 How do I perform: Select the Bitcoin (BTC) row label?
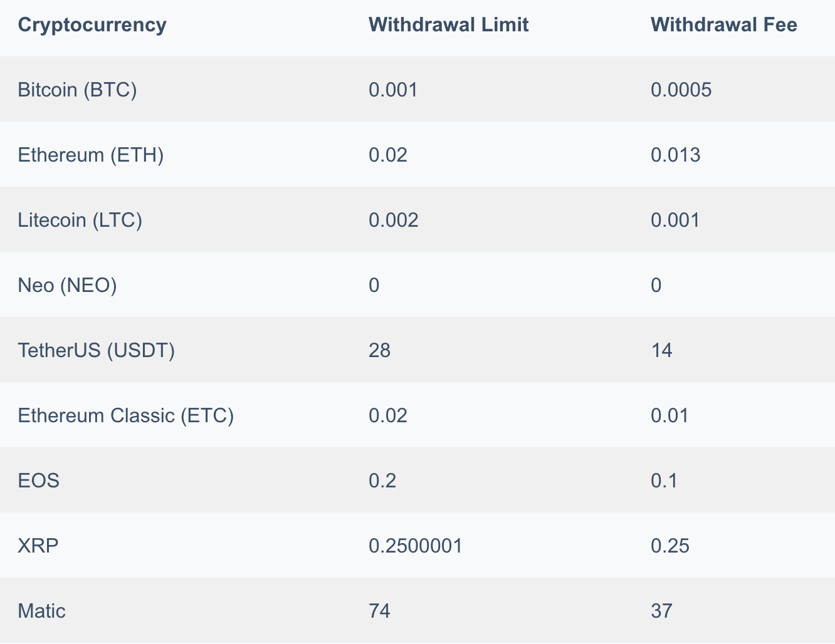(77, 90)
